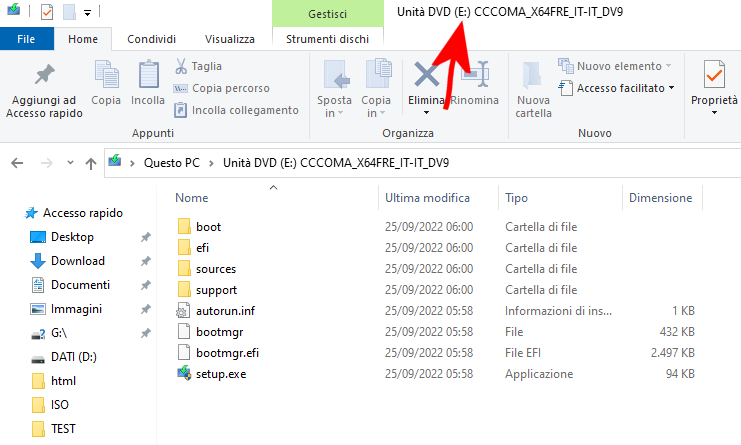This screenshot has width=741, height=445.
Task: Click the Gestisci contextual tab header
Action: pos(327,14)
